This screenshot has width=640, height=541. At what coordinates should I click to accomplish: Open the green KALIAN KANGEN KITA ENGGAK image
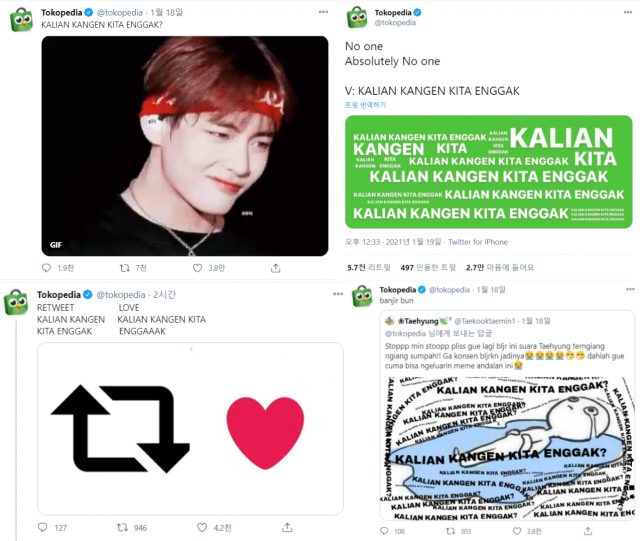click(x=489, y=172)
